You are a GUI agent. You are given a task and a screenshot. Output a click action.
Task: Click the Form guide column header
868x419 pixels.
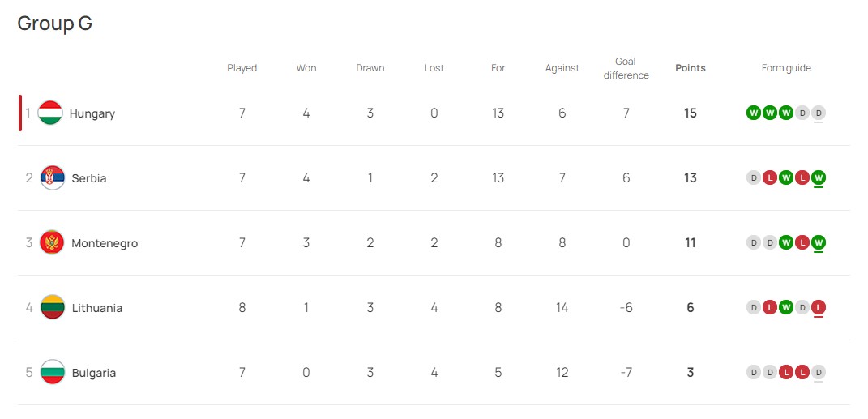tap(786, 68)
